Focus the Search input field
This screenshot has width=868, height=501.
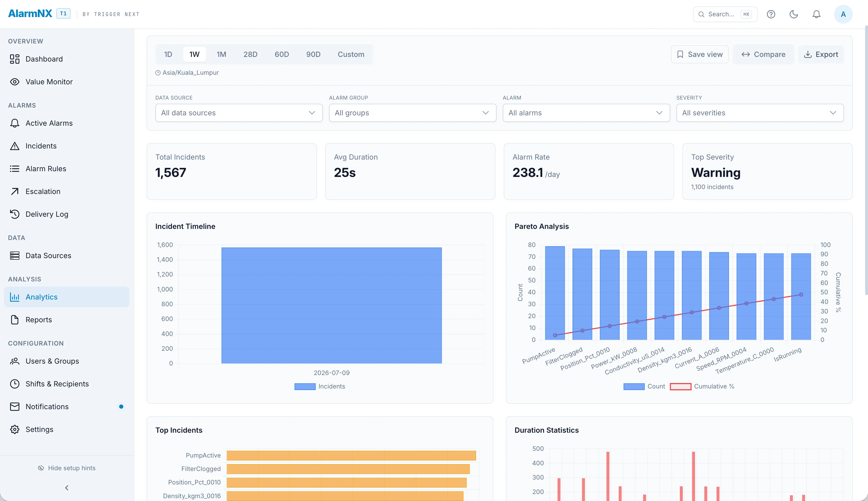click(x=725, y=14)
